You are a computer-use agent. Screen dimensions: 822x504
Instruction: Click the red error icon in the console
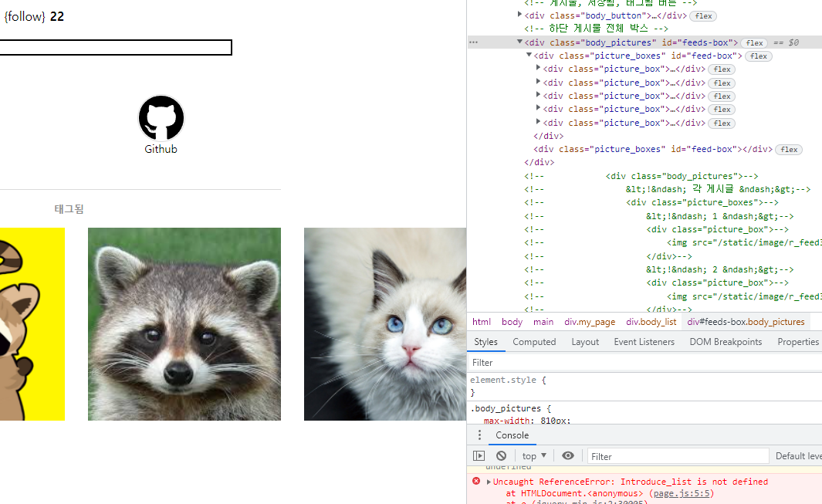476,481
